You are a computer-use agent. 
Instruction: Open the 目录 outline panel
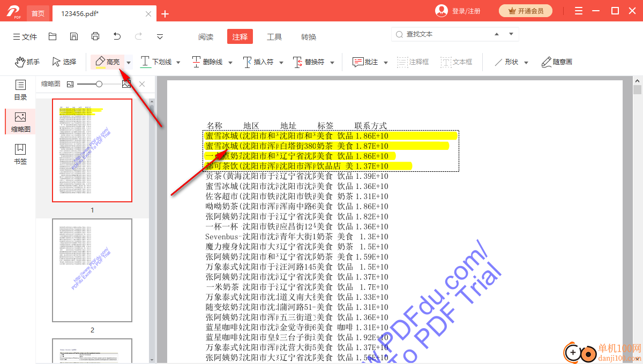click(x=20, y=90)
